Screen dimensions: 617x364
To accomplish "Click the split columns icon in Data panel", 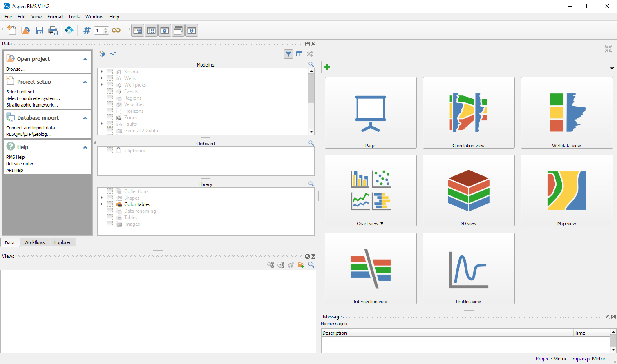I will (x=299, y=54).
